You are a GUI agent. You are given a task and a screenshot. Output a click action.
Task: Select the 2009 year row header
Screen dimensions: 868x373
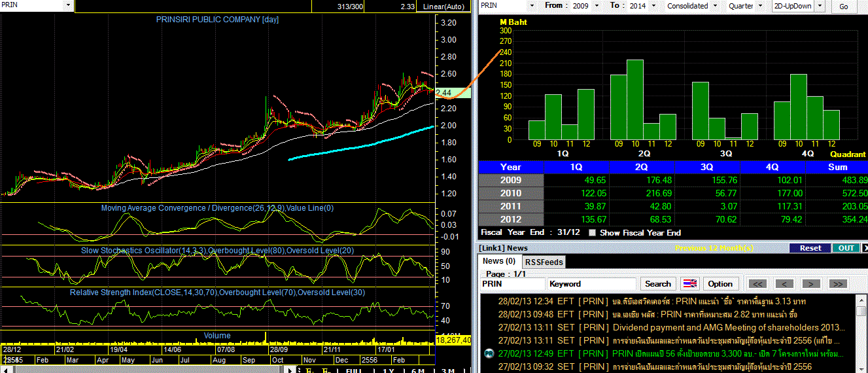(511, 180)
